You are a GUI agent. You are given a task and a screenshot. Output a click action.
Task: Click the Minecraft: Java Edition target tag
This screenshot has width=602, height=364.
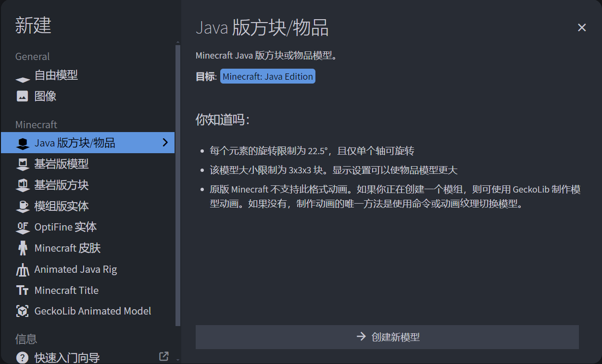[x=268, y=76]
